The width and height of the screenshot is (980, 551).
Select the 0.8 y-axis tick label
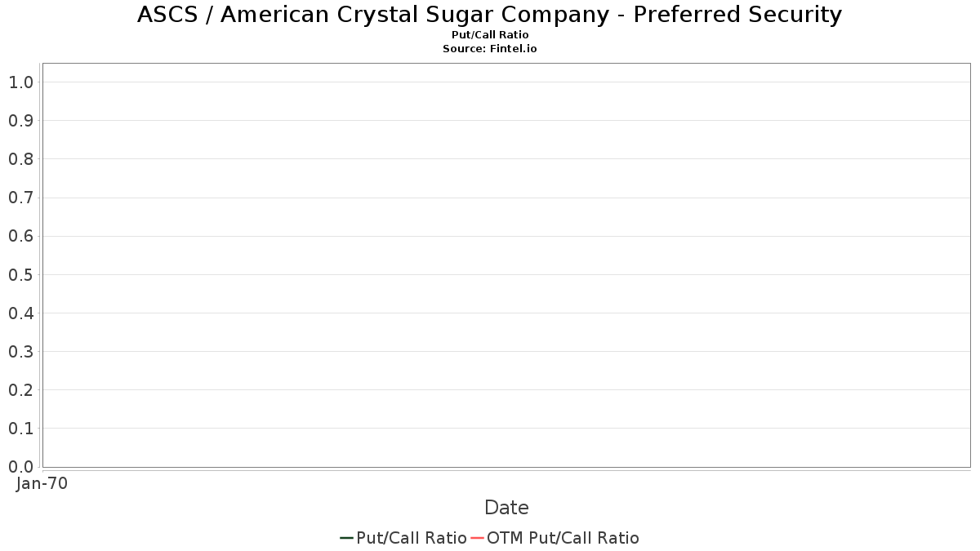(20, 159)
